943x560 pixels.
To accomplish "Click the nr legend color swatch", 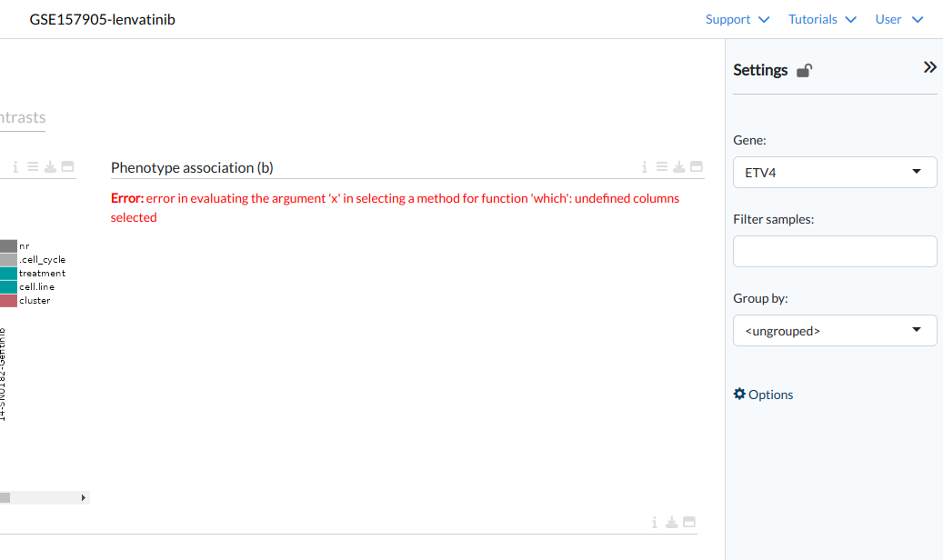I will (x=8, y=246).
